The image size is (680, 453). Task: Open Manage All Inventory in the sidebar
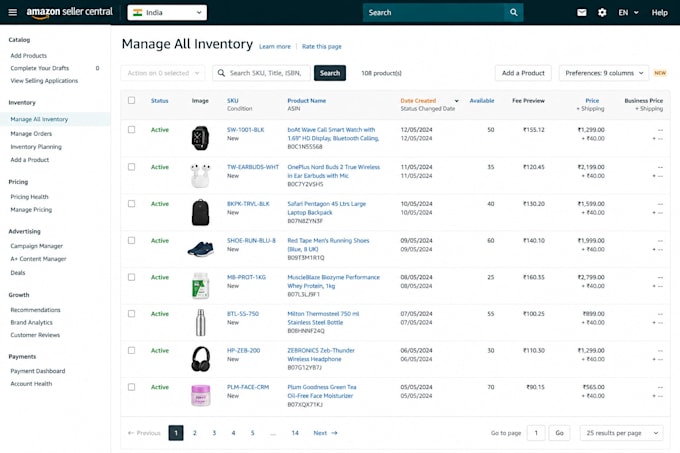pyautogui.click(x=39, y=119)
